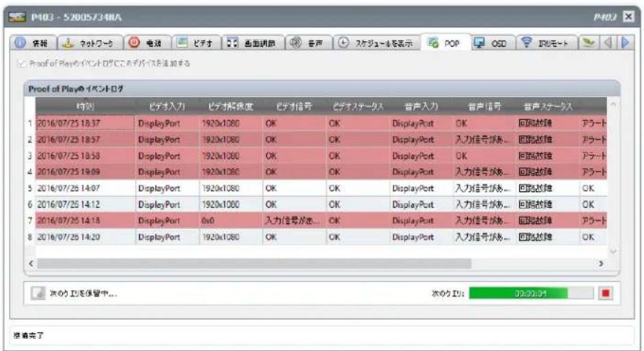Viewport: 644px width, 351px height.
Task: Sort by the 時刻 column header
Action: point(85,106)
